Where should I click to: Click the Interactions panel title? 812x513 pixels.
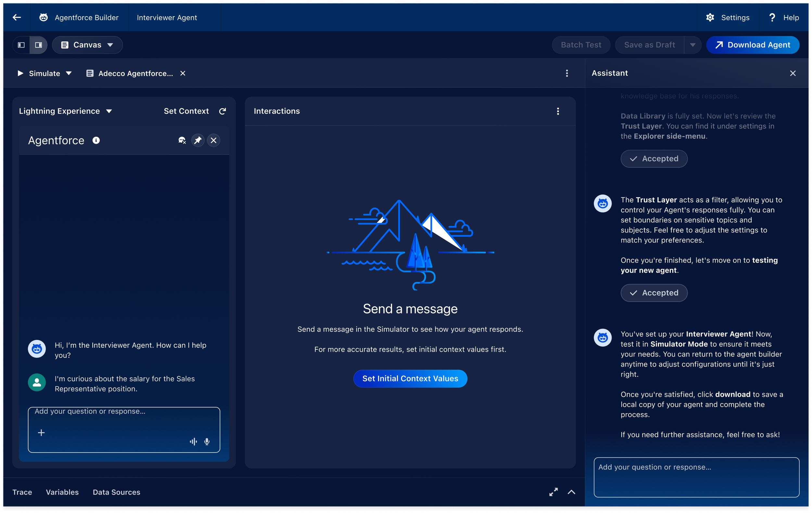click(x=276, y=111)
